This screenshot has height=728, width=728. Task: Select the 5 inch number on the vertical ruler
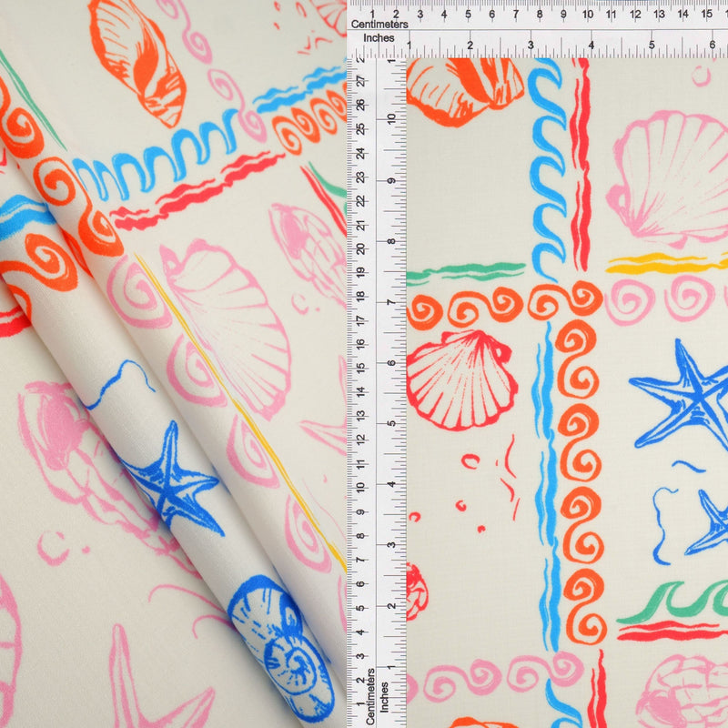pos(392,423)
